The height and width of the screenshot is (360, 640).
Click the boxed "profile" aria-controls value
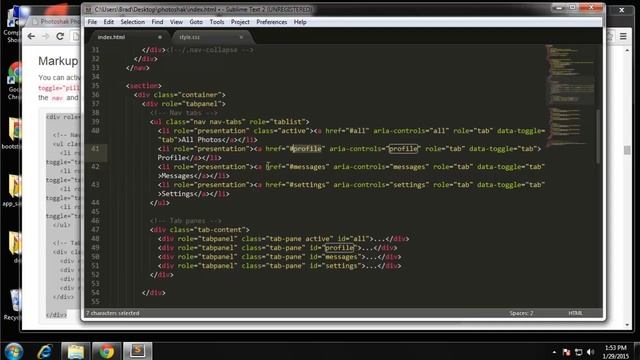coord(403,149)
